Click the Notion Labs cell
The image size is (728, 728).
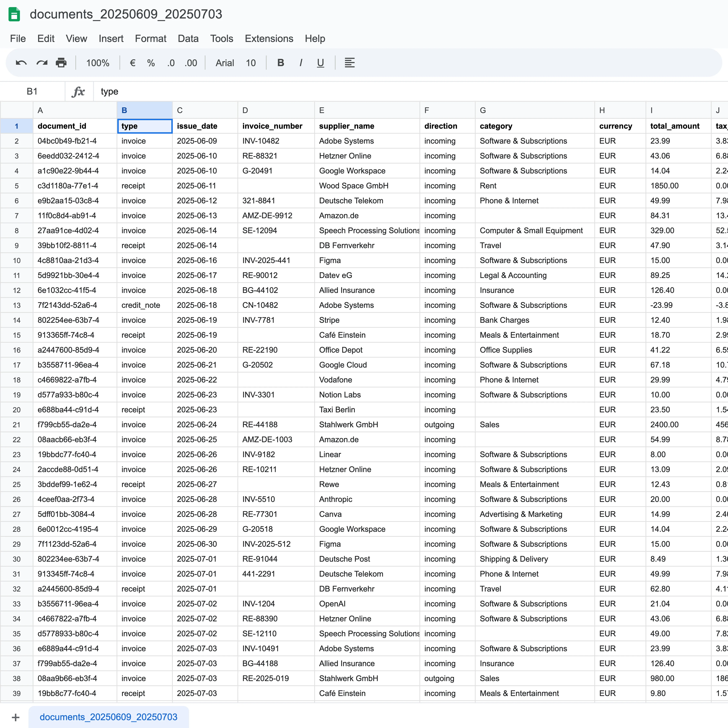tap(367, 395)
